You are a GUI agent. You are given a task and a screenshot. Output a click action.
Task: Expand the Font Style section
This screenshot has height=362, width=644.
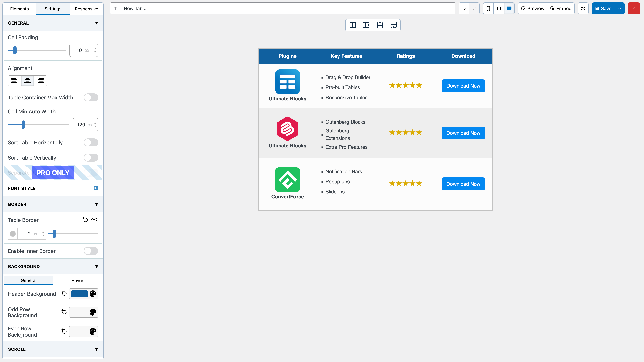coord(95,188)
